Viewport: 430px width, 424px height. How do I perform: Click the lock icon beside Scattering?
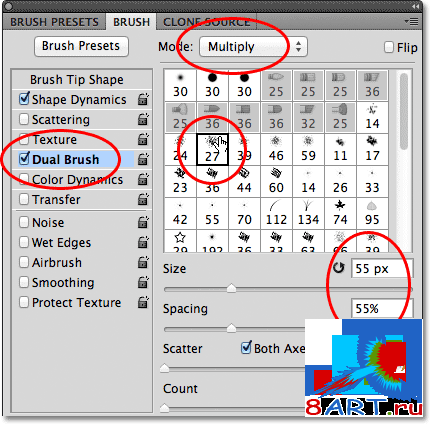tap(143, 119)
